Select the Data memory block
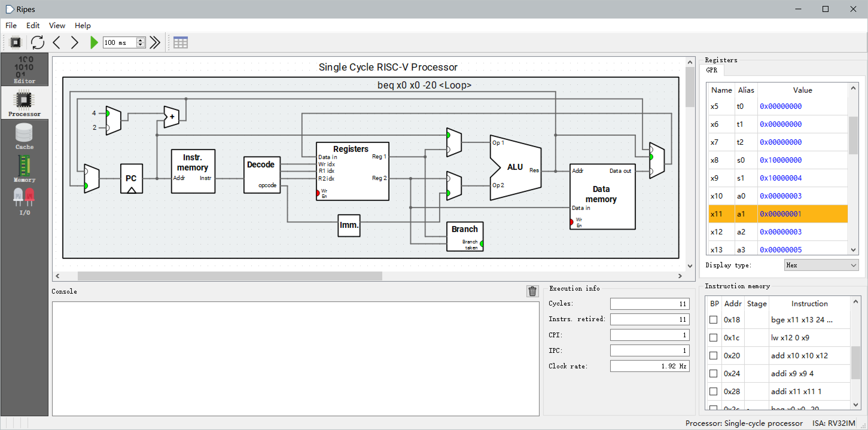 [602, 196]
